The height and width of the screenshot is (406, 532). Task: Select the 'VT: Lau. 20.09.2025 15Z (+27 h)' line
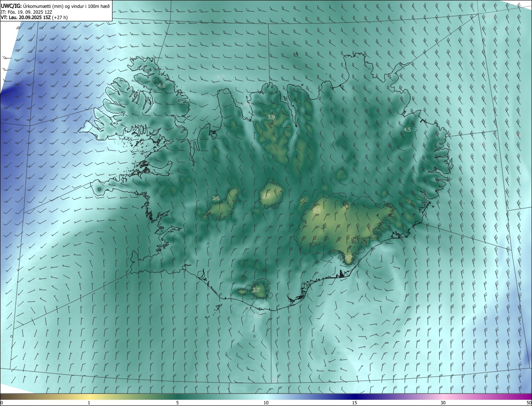tap(34, 17)
